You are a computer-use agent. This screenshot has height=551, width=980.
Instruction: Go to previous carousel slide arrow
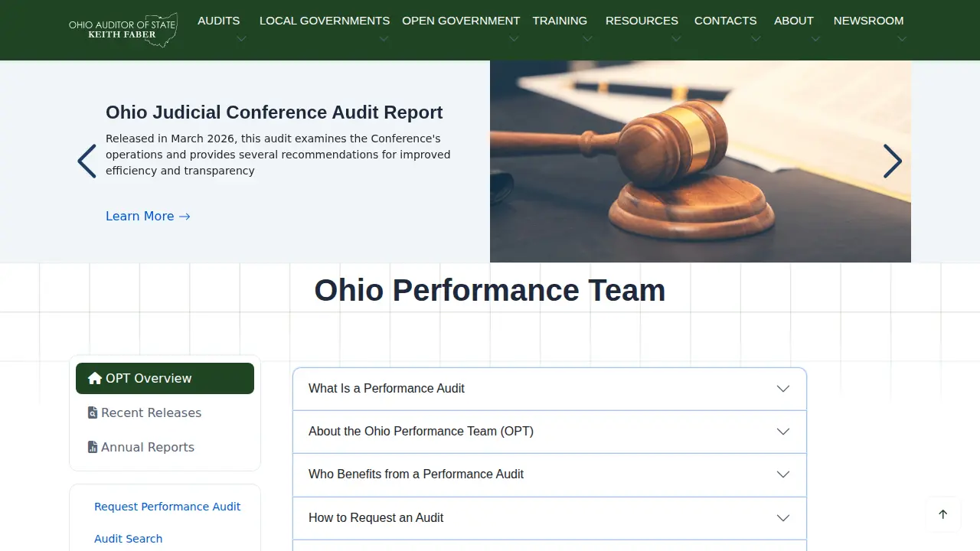[87, 161]
